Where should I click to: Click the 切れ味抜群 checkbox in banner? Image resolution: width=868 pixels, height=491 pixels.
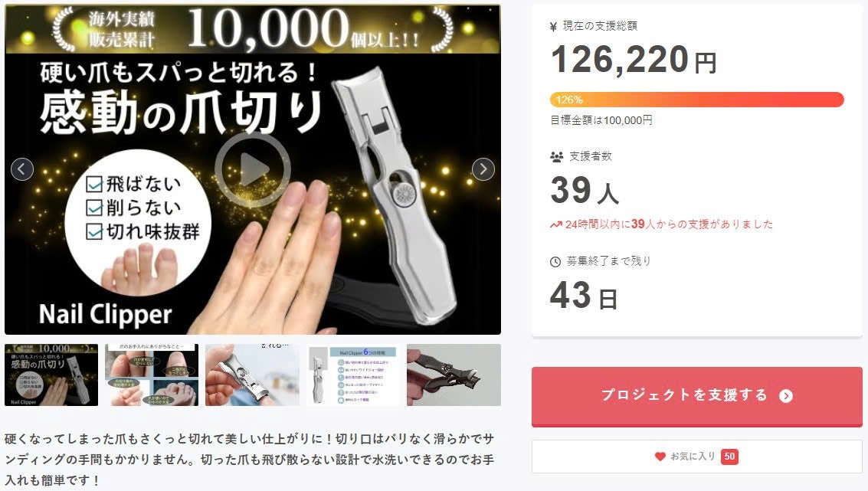[94, 231]
